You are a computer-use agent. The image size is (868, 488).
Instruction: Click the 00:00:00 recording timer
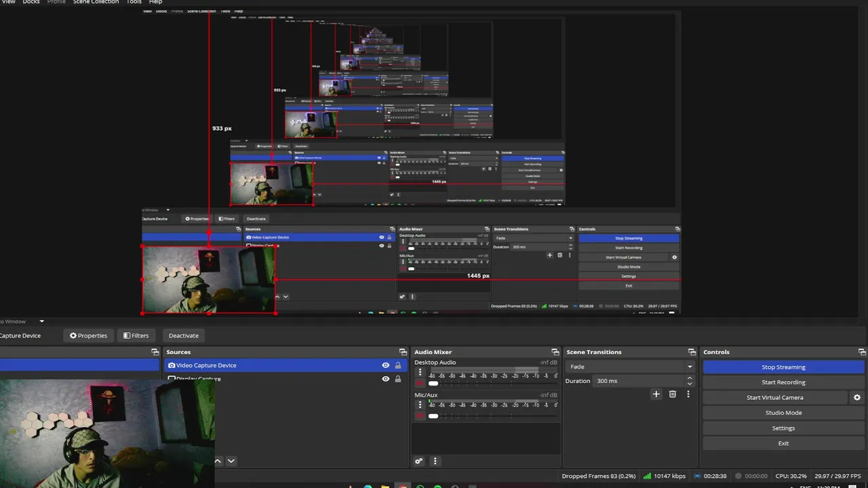[756, 476]
